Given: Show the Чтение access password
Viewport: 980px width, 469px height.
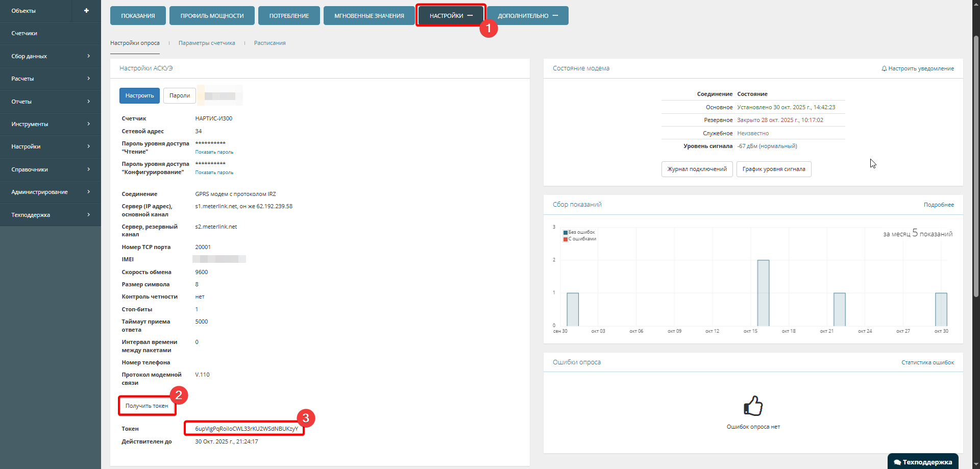Looking at the screenshot, I should pos(214,152).
